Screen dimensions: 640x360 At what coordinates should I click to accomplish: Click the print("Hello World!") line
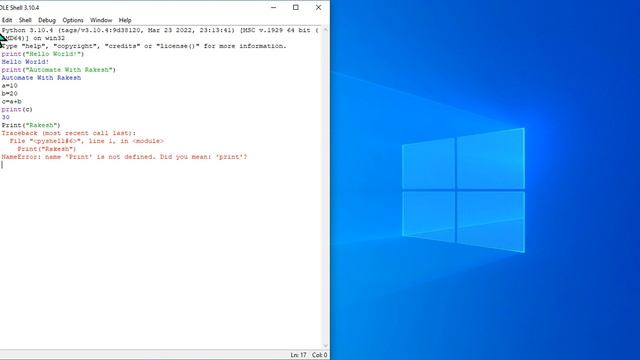tap(42, 54)
